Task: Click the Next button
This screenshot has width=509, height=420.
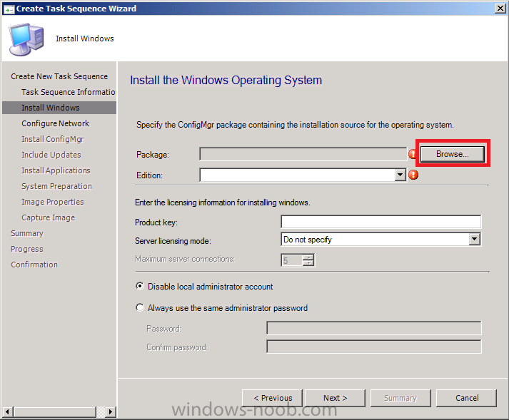Action: [x=335, y=398]
